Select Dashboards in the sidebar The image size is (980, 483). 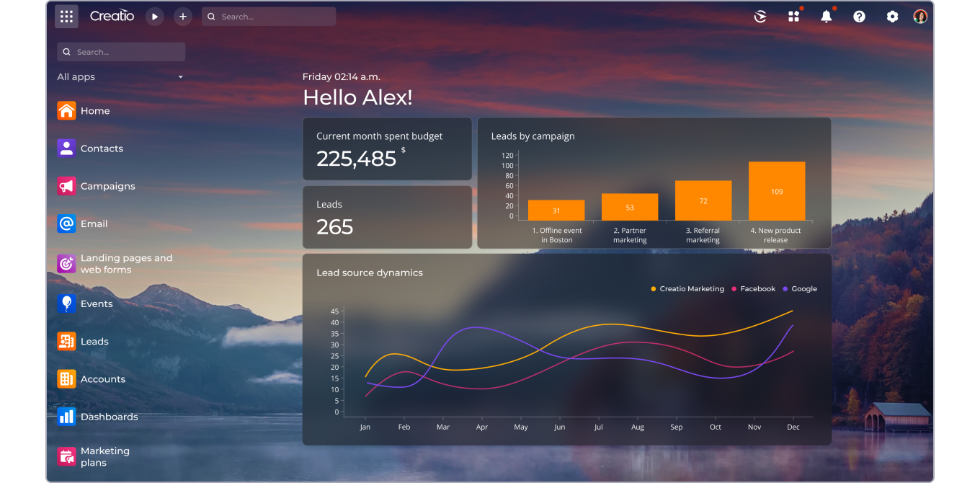click(109, 417)
